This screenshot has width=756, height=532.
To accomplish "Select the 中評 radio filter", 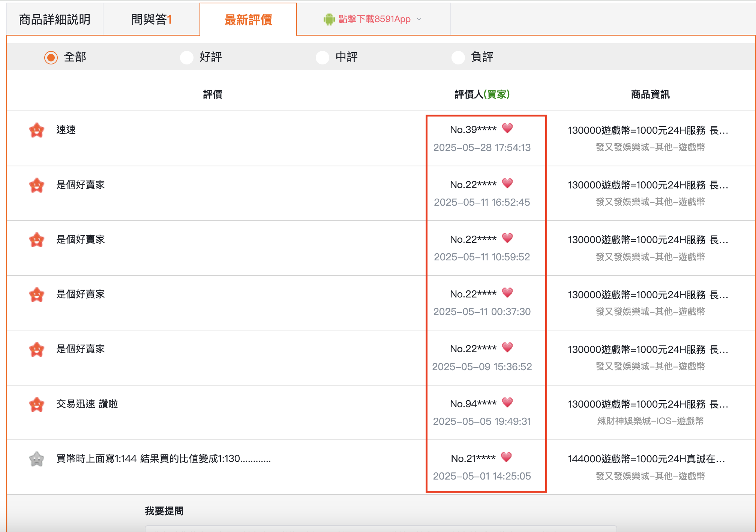I will coord(322,57).
